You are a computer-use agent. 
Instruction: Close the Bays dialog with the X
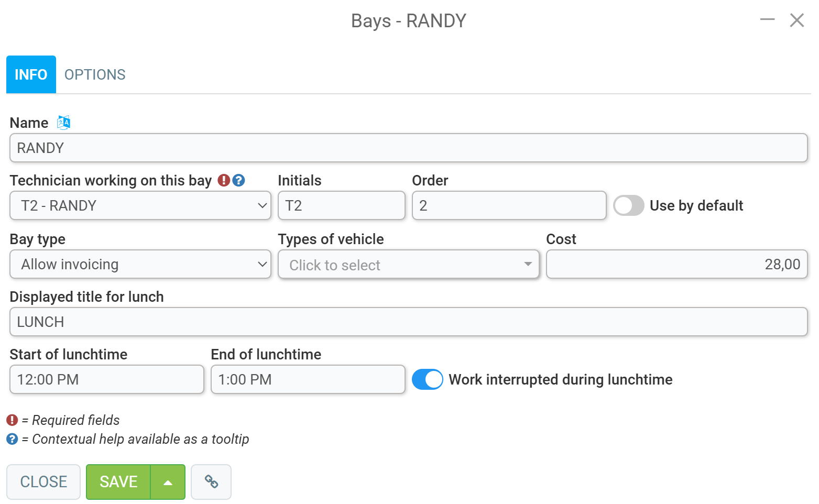[797, 20]
